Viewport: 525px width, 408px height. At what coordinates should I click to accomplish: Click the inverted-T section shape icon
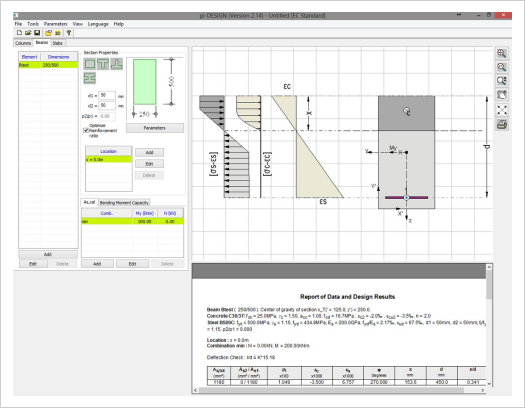click(x=117, y=64)
